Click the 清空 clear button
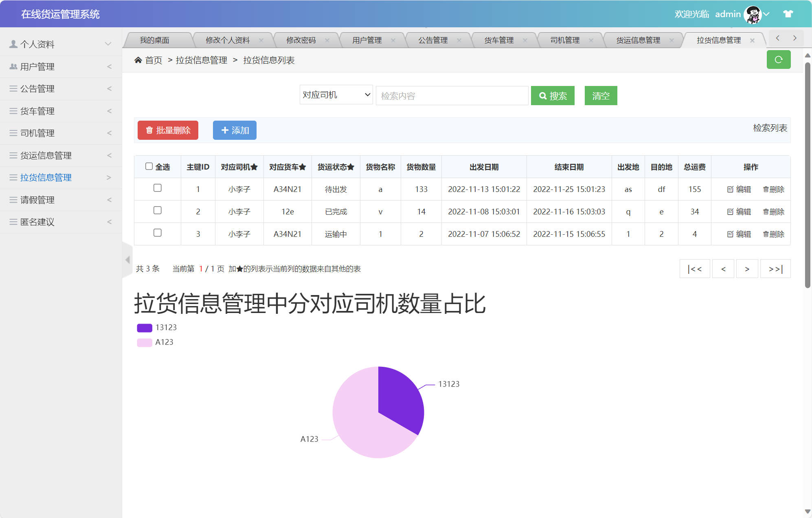 [601, 95]
